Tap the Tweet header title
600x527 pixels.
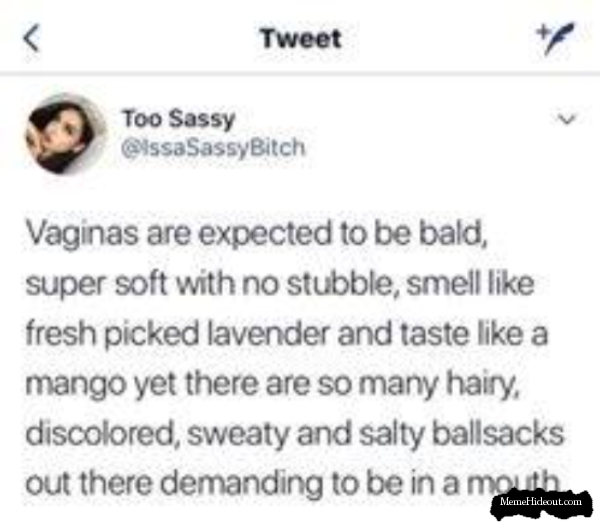point(301,39)
